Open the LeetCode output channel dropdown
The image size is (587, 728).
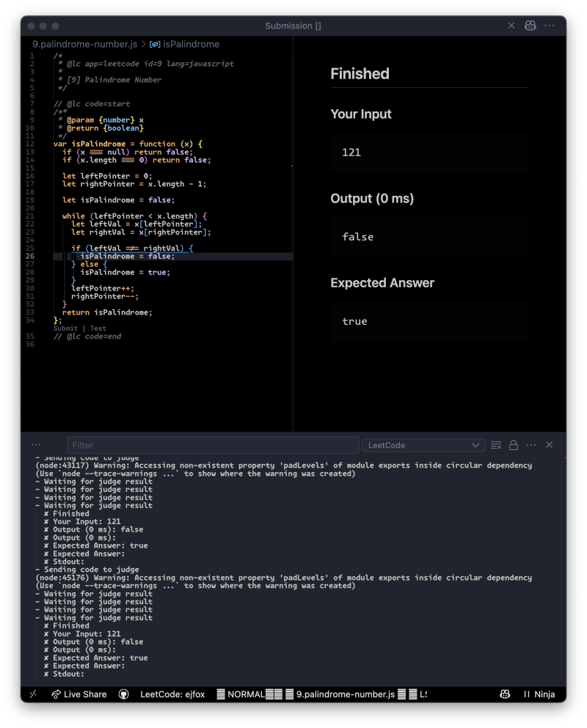(x=423, y=445)
